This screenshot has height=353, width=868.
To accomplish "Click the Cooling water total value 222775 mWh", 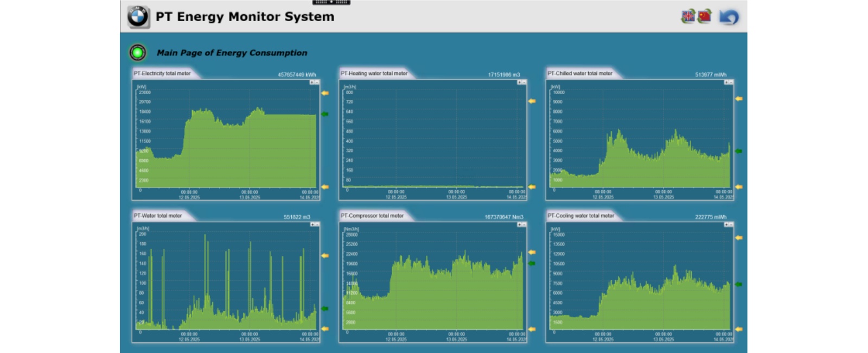I will (711, 217).
